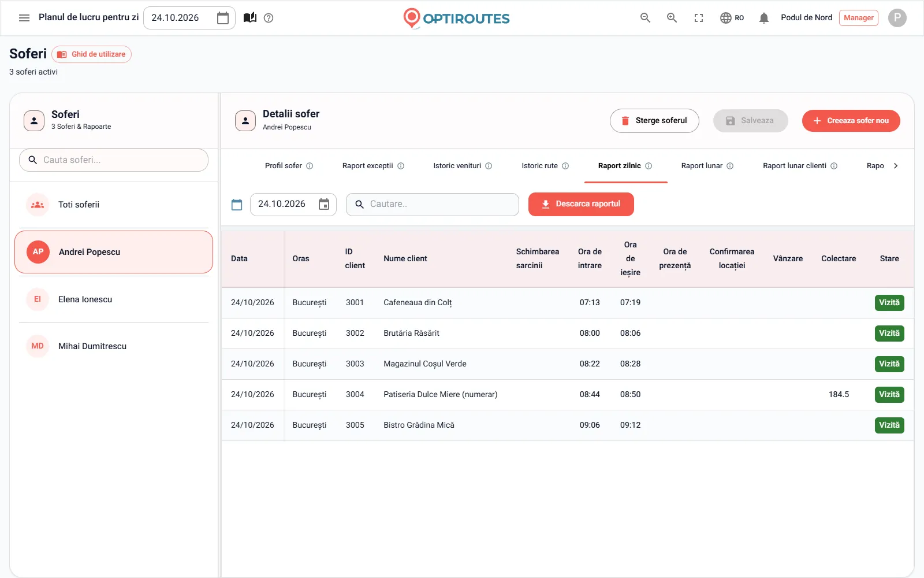This screenshot has height=578, width=924.
Task: Open the map view icon
Action: (250, 18)
